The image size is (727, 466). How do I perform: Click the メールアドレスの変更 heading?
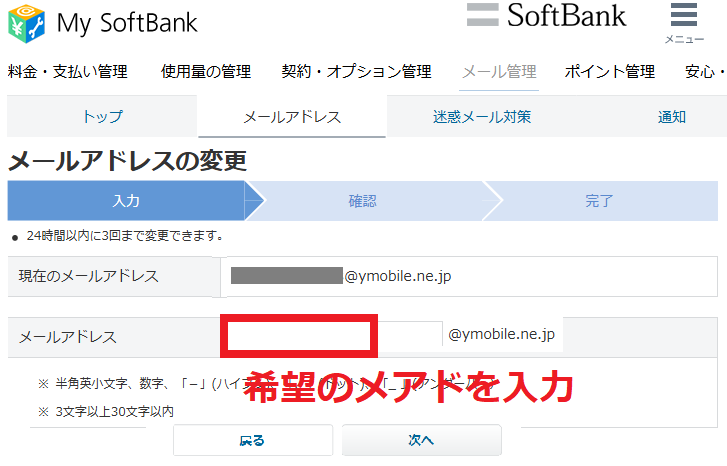[128, 161]
